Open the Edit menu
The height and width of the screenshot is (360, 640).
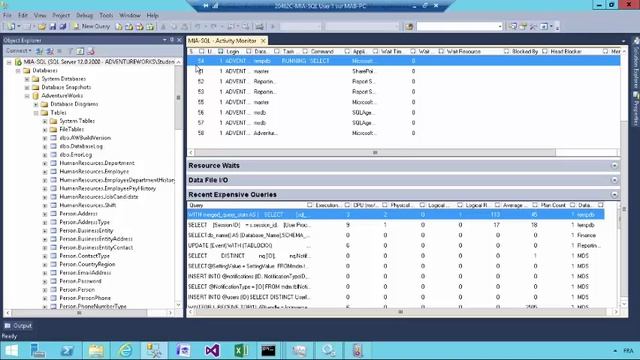(23, 16)
